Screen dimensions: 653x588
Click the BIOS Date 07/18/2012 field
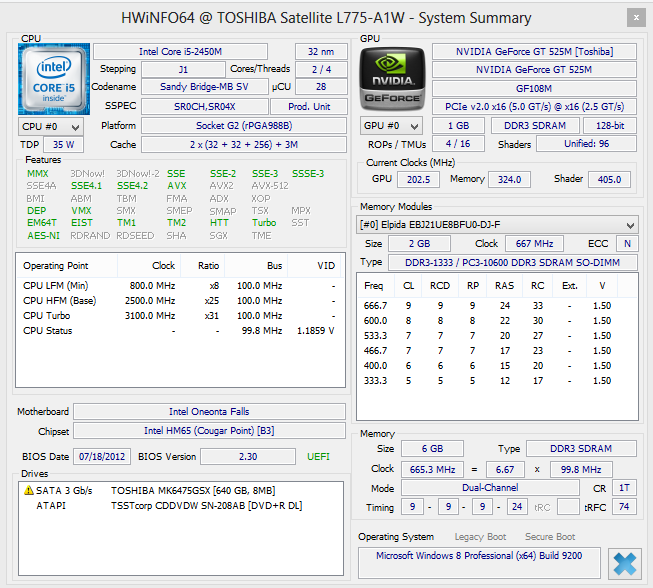pyautogui.click(x=102, y=456)
